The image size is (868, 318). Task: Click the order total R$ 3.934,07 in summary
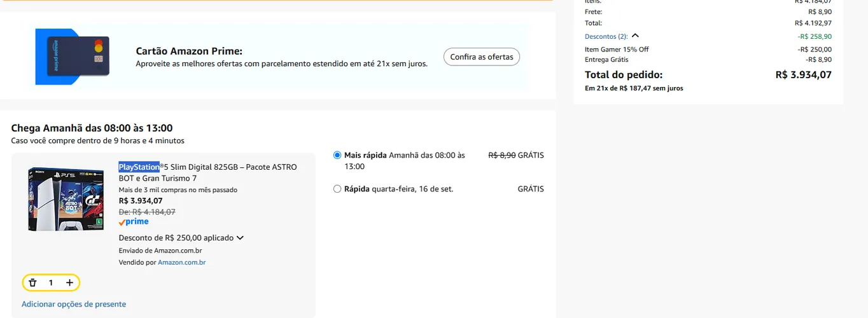(x=803, y=74)
